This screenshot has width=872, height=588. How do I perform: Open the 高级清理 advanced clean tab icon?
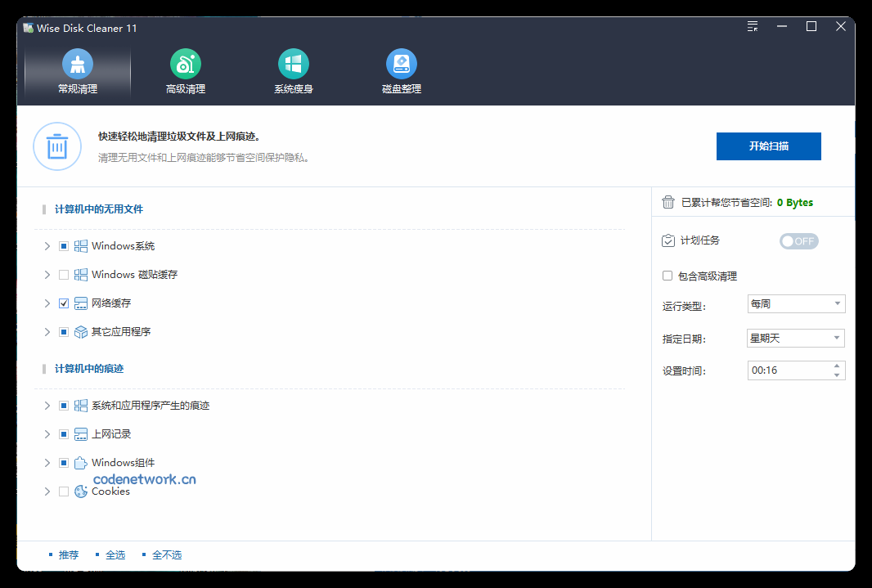(185, 63)
